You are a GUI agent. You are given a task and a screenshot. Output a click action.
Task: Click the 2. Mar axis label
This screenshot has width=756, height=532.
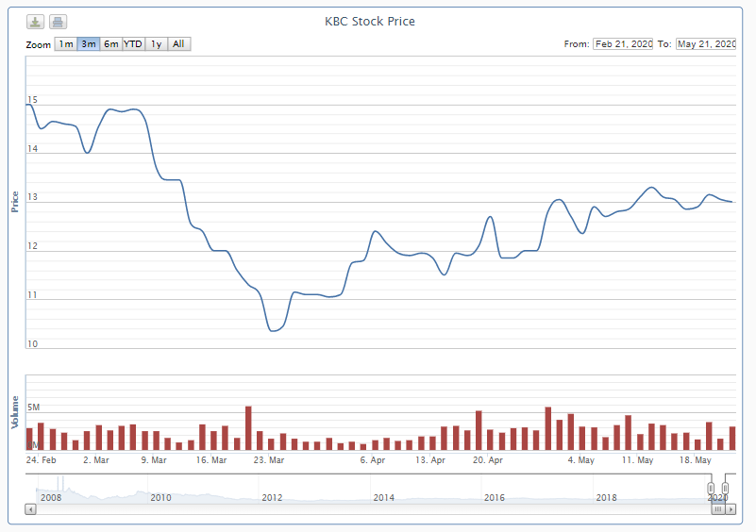[96, 460]
